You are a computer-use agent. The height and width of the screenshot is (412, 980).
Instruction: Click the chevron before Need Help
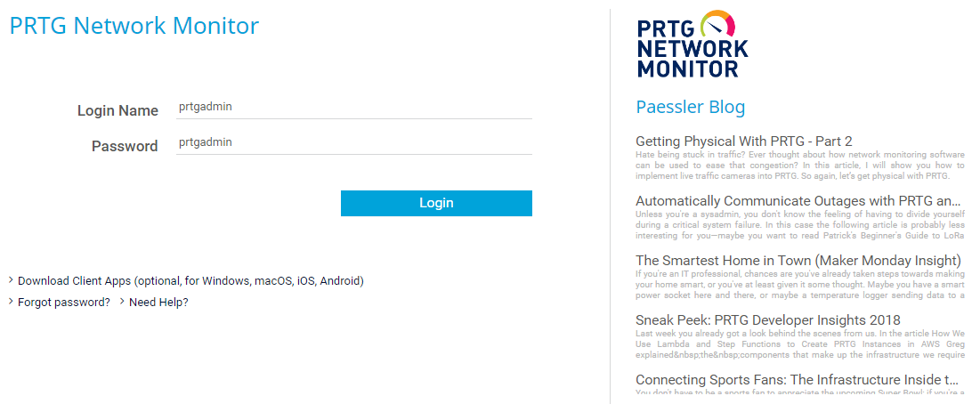click(123, 302)
